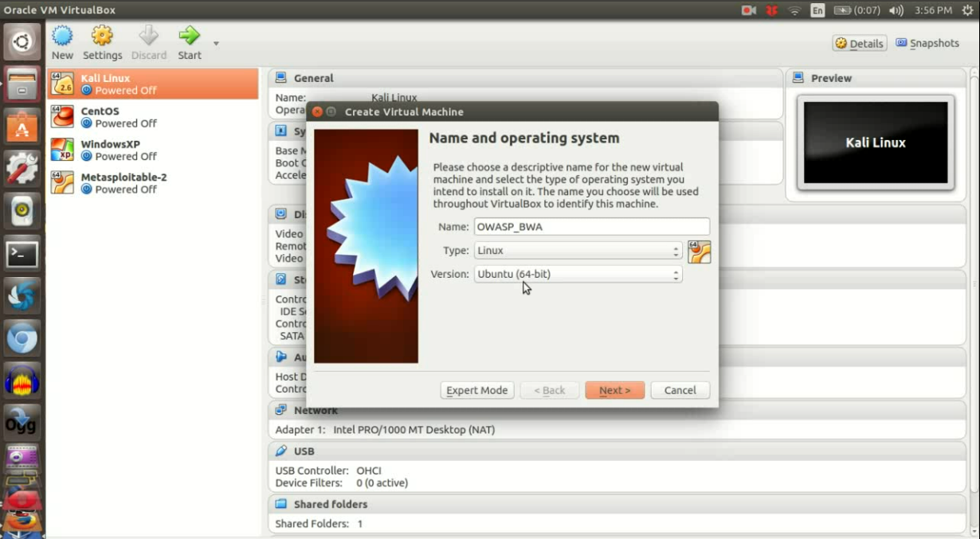This screenshot has height=539, width=980.
Task: Click the Expert Mode button
Action: click(476, 390)
